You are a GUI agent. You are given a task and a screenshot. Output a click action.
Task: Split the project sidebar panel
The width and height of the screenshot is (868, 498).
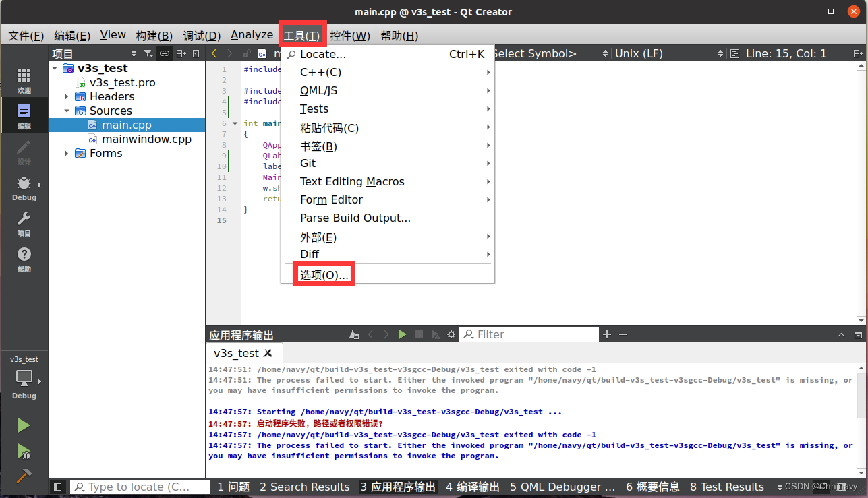click(x=181, y=53)
